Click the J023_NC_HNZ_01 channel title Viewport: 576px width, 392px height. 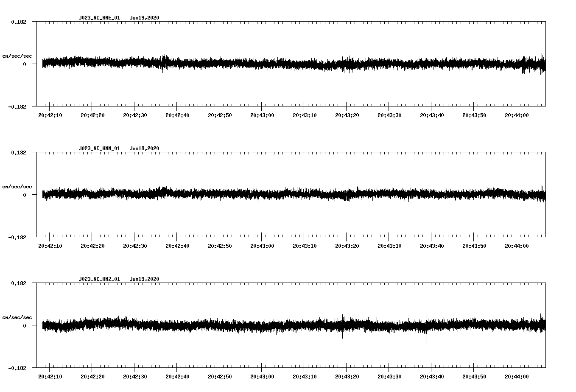(x=99, y=279)
